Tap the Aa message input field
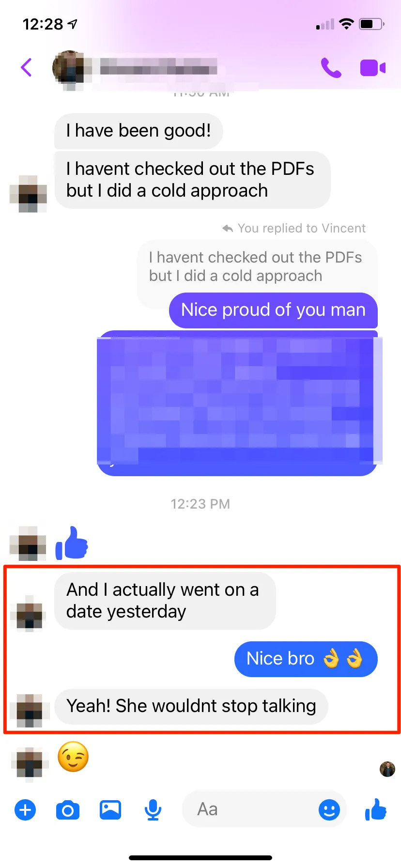This screenshot has width=401, height=868. pos(264,809)
